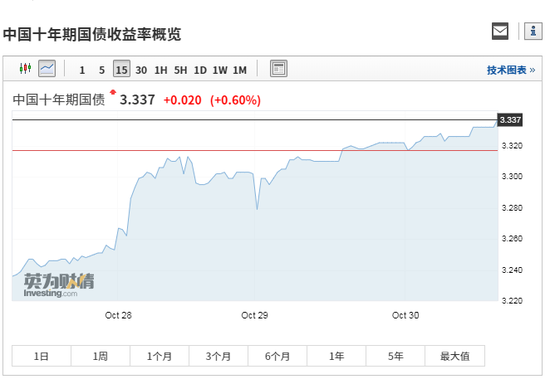This screenshot has width=550, height=384.
Task: Select the 最大值 time range tab
Action: click(455, 356)
